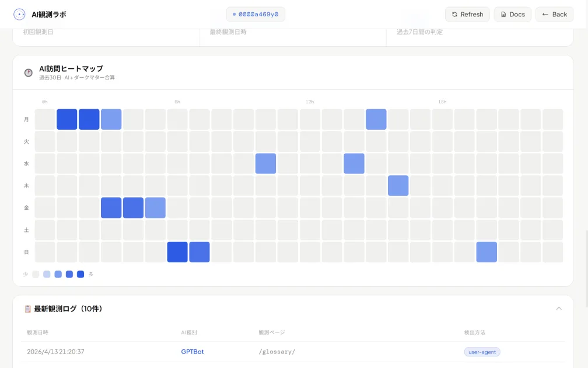Click the 最新観測ログ（10件）section title

click(x=68, y=308)
